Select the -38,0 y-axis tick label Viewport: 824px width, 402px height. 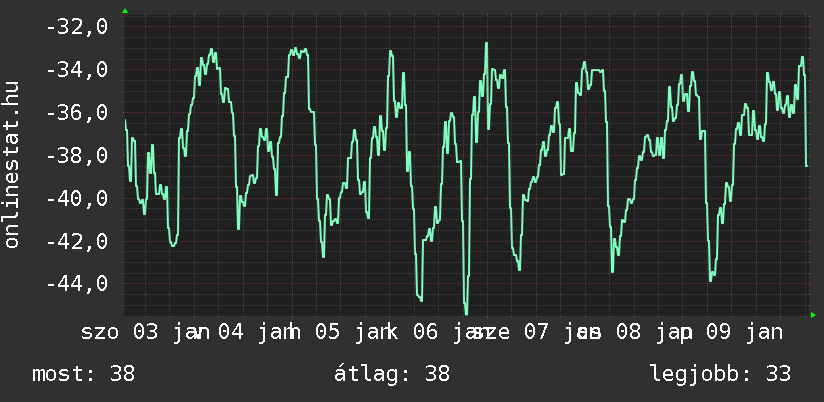78,156
